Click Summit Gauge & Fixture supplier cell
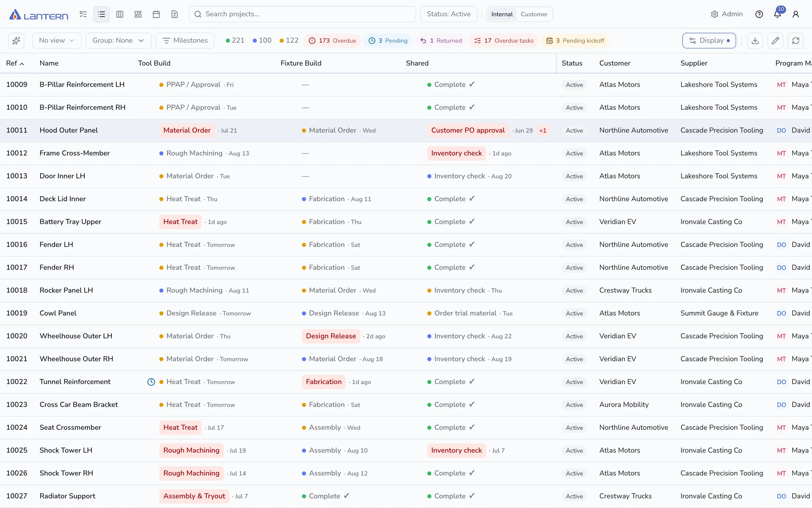 point(719,313)
